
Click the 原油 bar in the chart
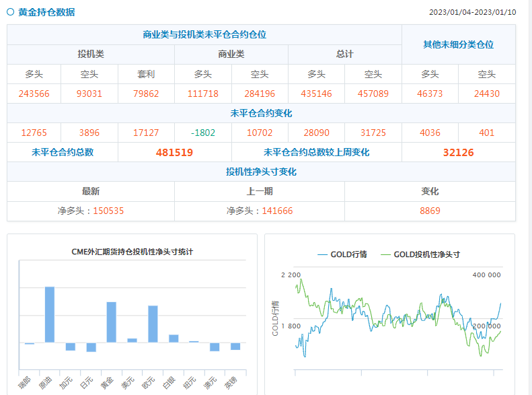[x=50, y=314]
